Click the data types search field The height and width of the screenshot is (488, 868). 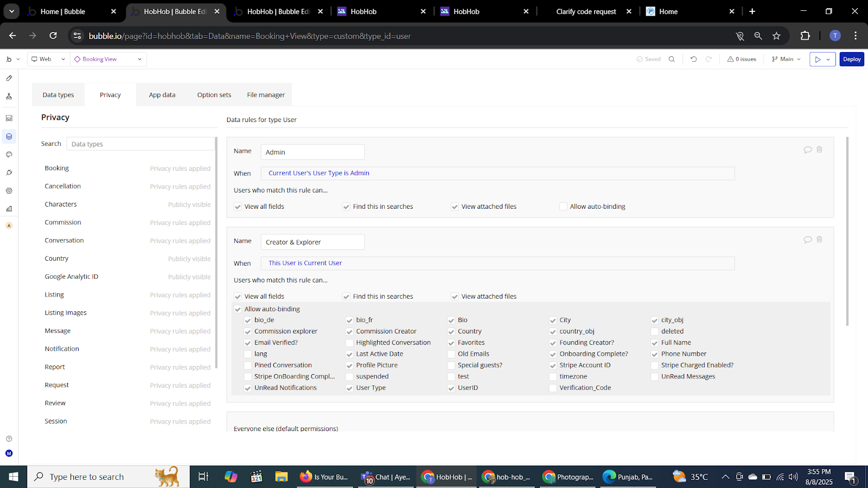pyautogui.click(x=141, y=144)
